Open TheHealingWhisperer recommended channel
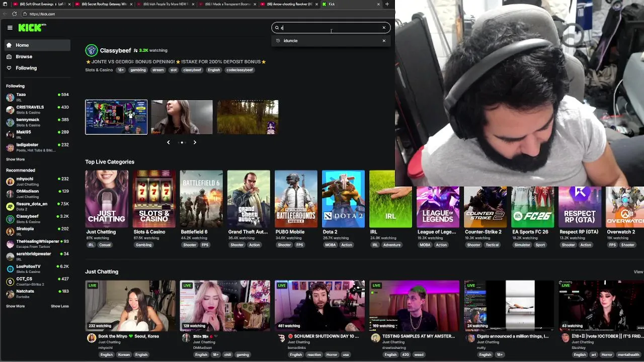Viewport: 644px width, 362px height. (38, 243)
